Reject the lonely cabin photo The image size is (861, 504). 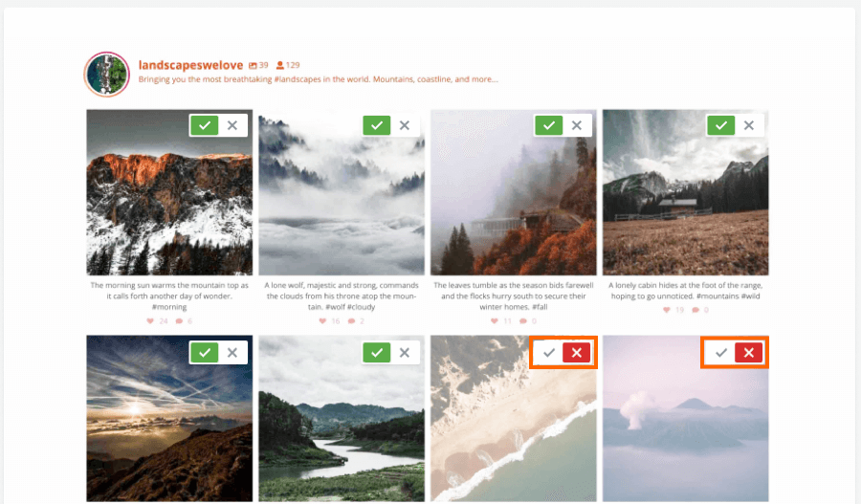[x=749, y=125]
